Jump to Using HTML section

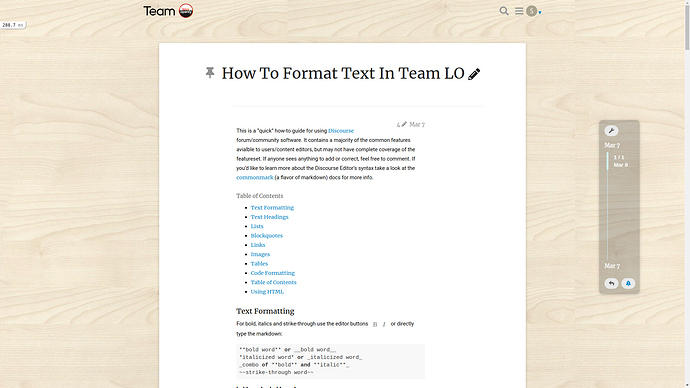coord(267,292)
